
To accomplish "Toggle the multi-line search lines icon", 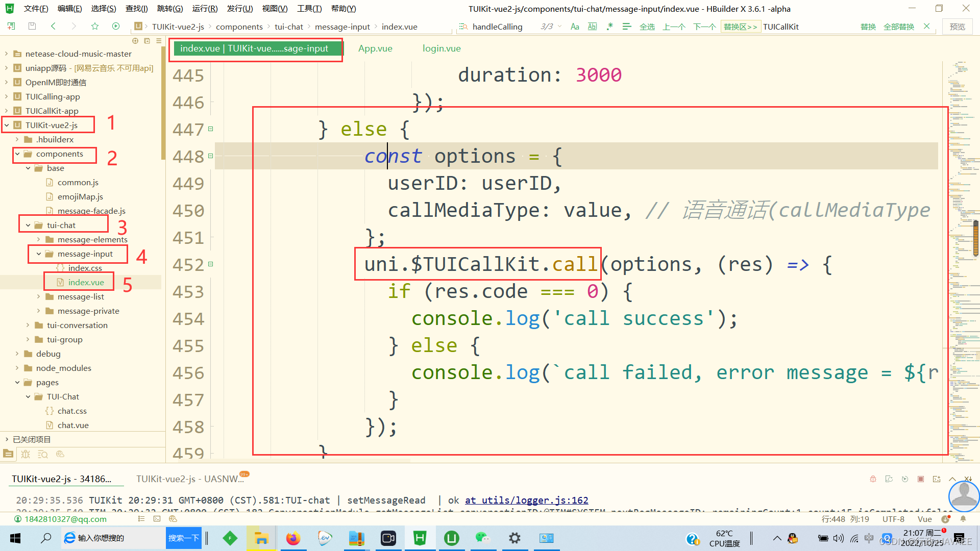I will [x=627, y=27].
